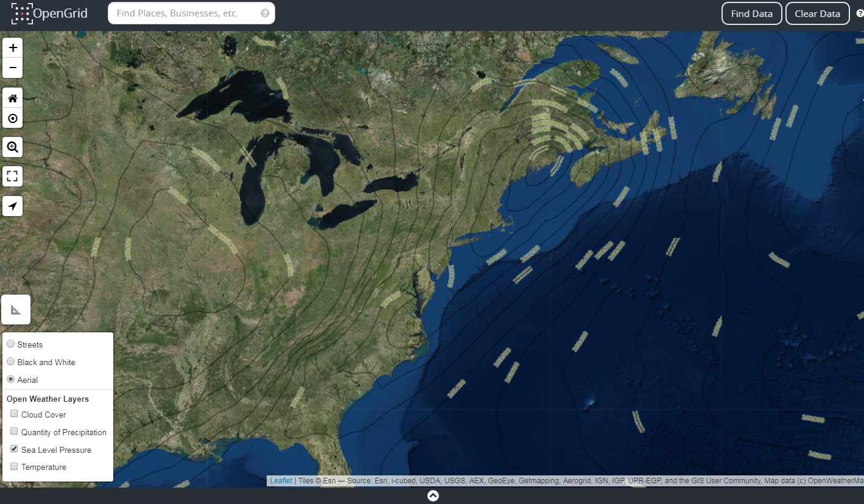Viewport: 864px width, 504px height.
Task: Return map to home view
Action: [13, 98]
